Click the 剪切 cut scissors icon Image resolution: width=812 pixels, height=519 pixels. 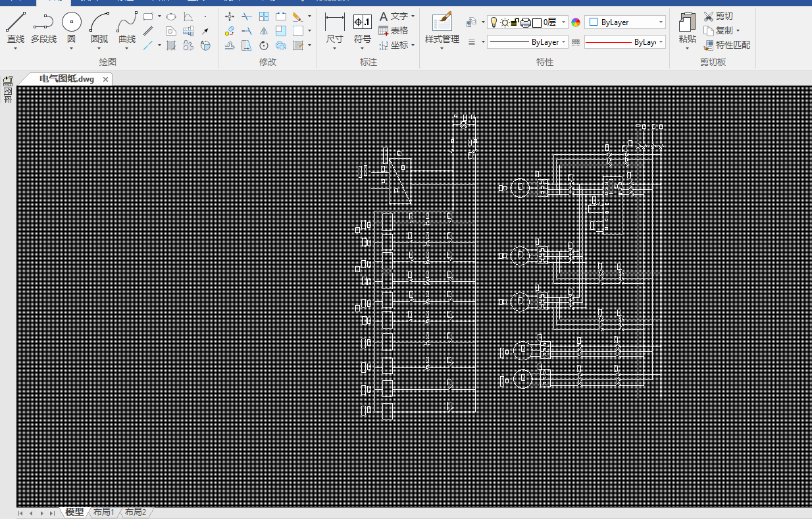pos(709,16)
